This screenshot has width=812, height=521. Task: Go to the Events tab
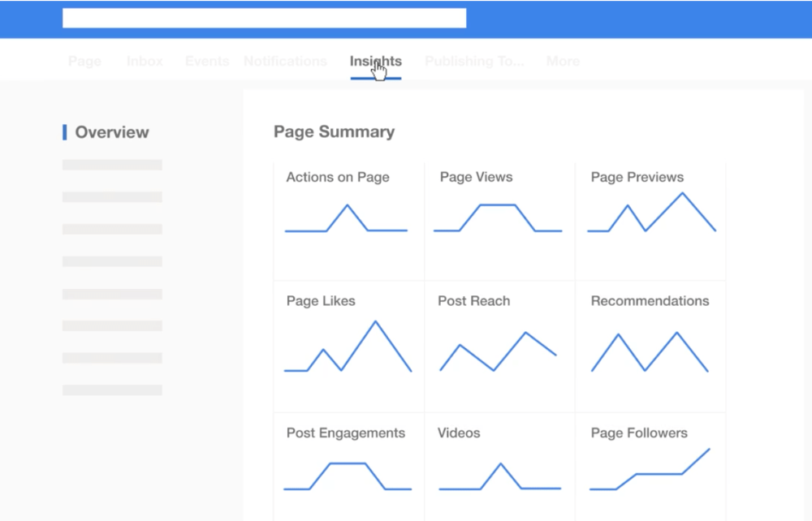coord(207,62)
